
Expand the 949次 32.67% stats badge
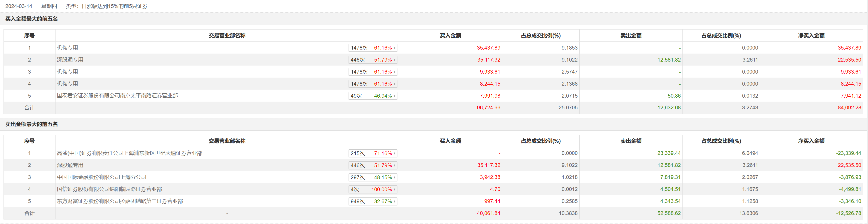pyautogui.click(x=373, y=201)
